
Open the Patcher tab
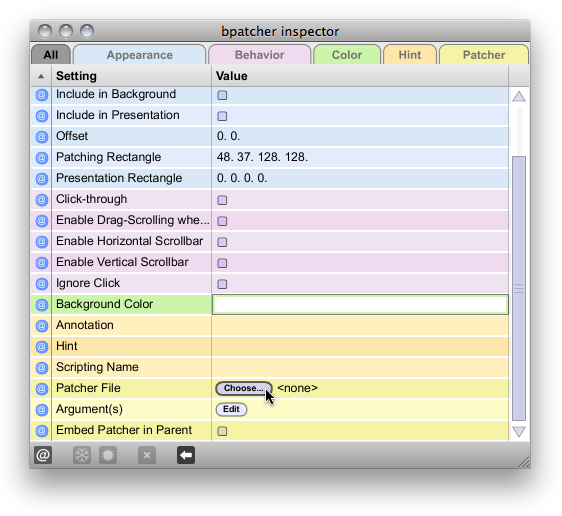tap(484, 55)
